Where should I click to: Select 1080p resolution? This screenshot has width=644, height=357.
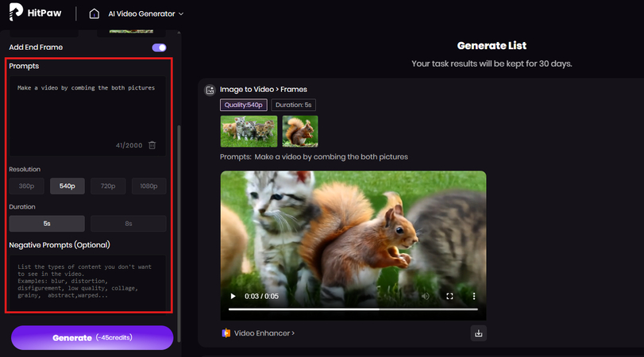pyautogui.click(x=148, y=186)
